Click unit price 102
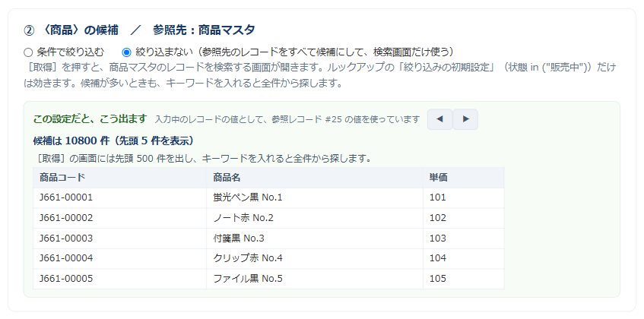644x319 pixels. [x=438, y=218]
